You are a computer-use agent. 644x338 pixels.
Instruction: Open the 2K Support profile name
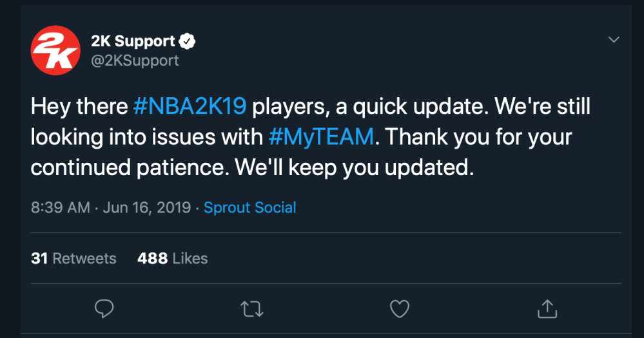(133, 42)
